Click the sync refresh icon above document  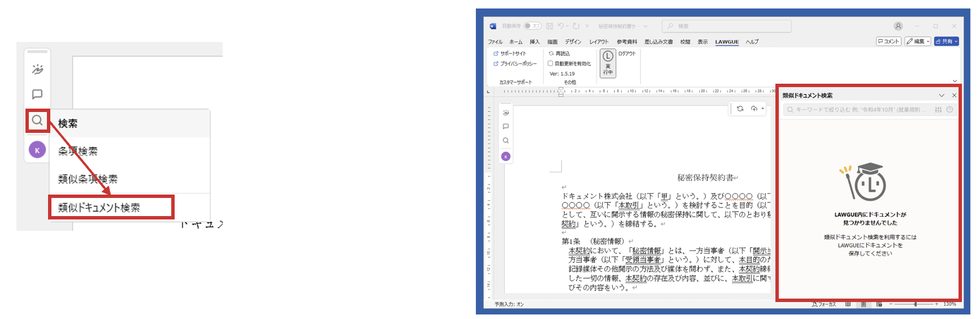point(740,109)
